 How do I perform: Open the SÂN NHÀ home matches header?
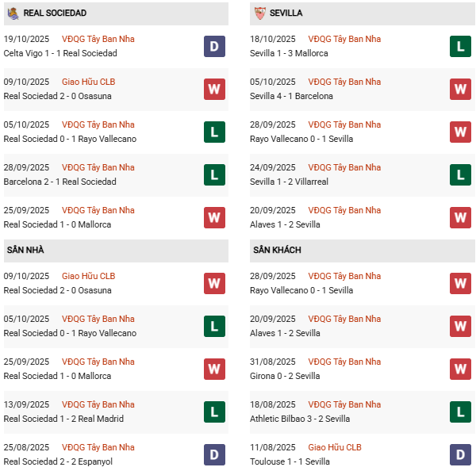coord(24,251)
